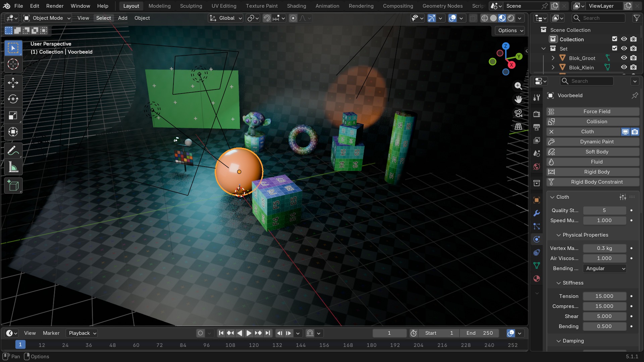The image size is (644, 362).
Task: Hide Blok_Groot with its eye icon
Action: point(624,58)
